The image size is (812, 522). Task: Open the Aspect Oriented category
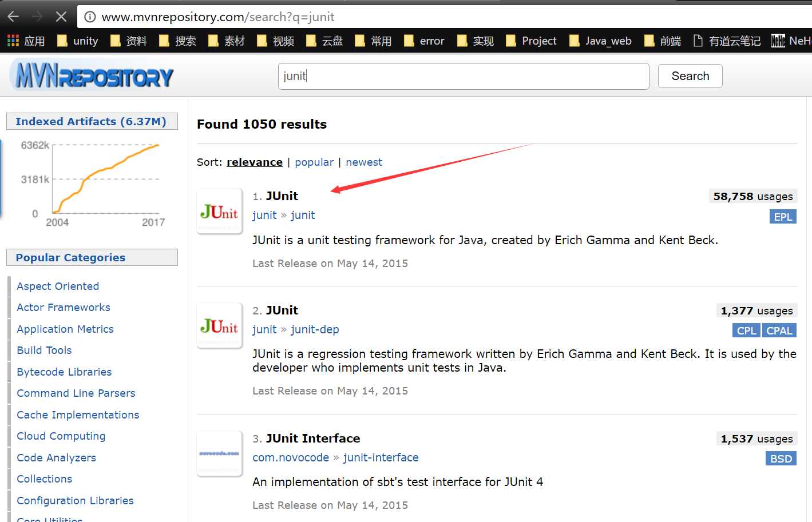pos(58,286)
